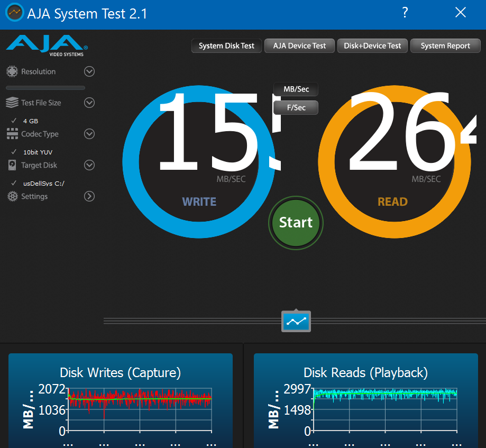Click the AJA Video Systems logo
Viewport: 486px width, 448px height.
pyautogui.click(x=47, y=46)
